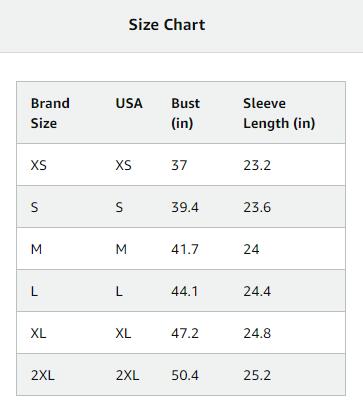The height and width of the screenshot is (416, 363).
Task: Select the Brand Size column header
Action: click(x=50, y=113)
